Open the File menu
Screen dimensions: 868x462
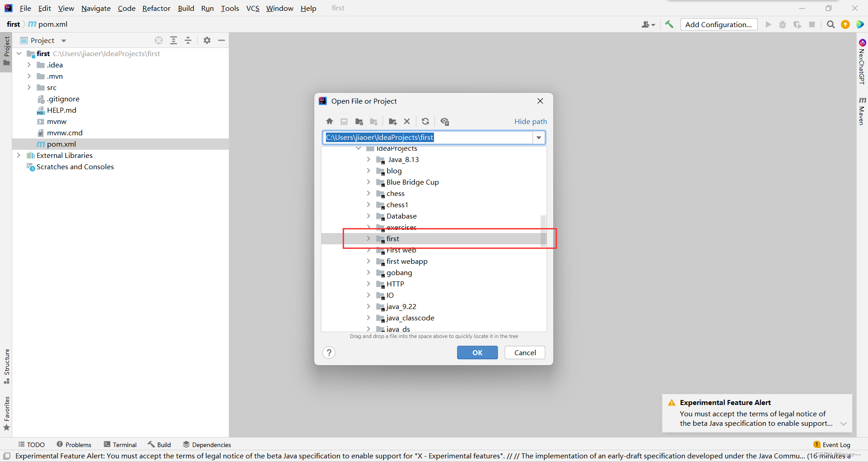25,8
